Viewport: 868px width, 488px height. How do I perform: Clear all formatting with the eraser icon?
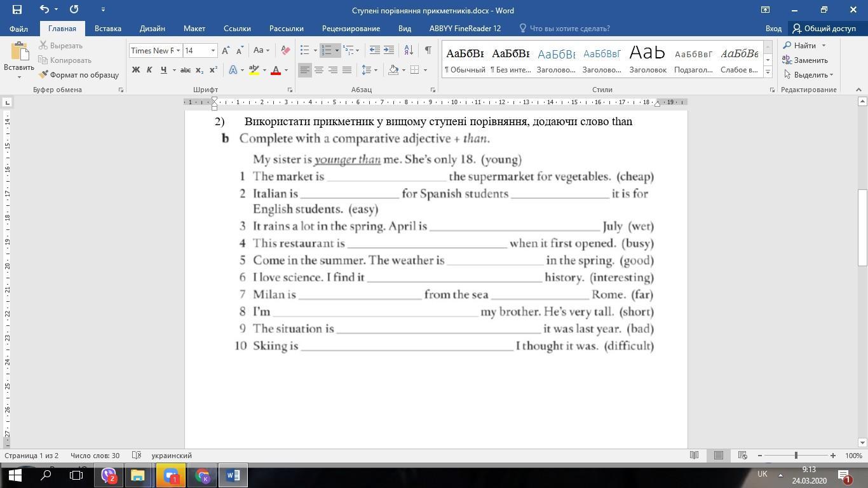(x=285, y=51)
